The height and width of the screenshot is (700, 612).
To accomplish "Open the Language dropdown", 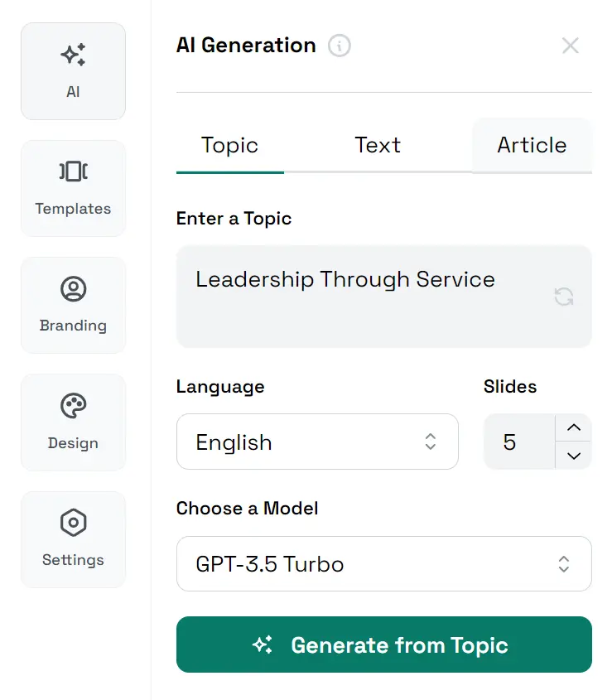I will (x=317, y=442).
